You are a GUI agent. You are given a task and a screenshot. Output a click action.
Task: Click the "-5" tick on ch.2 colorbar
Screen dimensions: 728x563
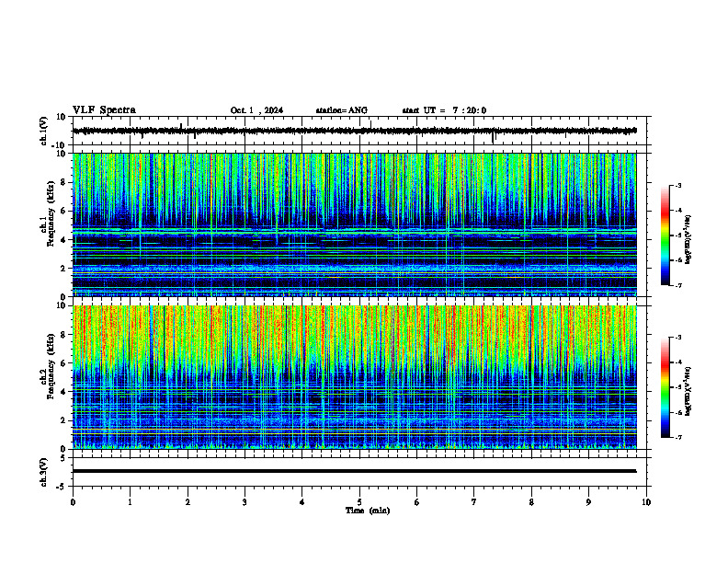[677, 387]
